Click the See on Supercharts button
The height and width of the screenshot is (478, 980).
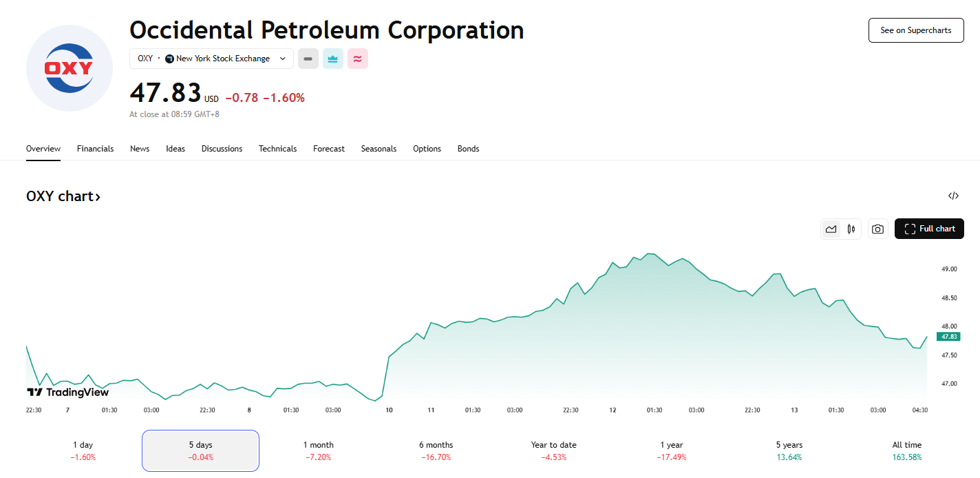[x=915, y=30]
